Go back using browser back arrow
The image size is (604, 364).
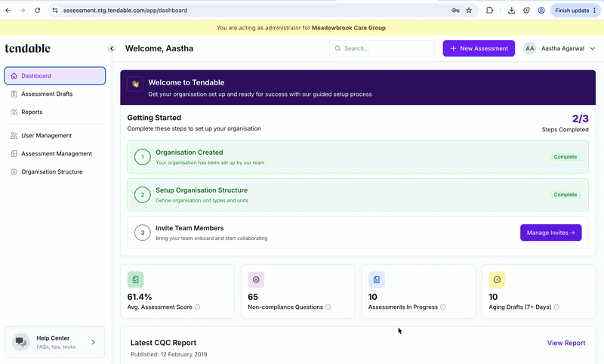(x=8, y=11)
